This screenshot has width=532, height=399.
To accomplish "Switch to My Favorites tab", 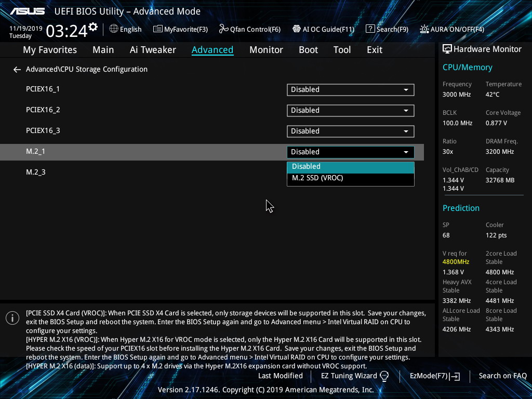I will [x=50, y=50].
